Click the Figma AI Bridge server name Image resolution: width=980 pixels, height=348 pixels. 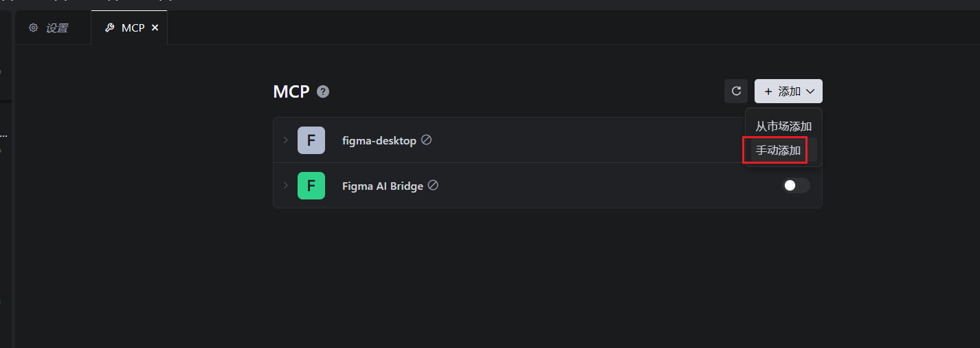tap(382, 186)
